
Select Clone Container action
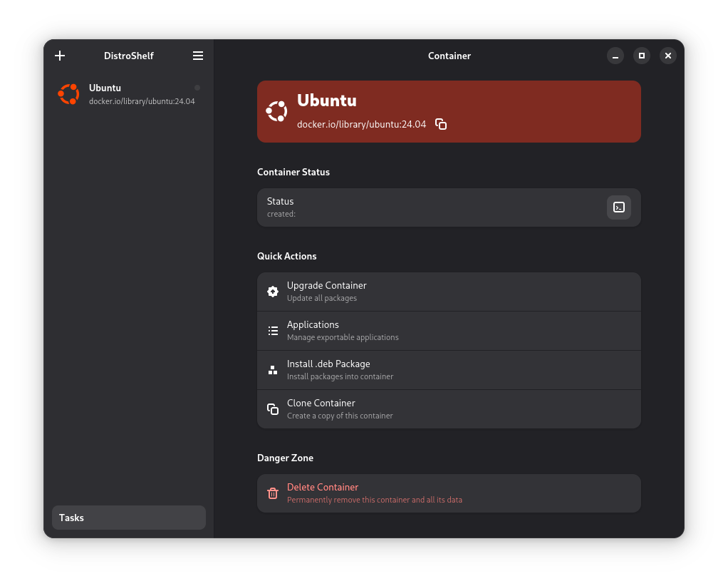pos(449,409)
